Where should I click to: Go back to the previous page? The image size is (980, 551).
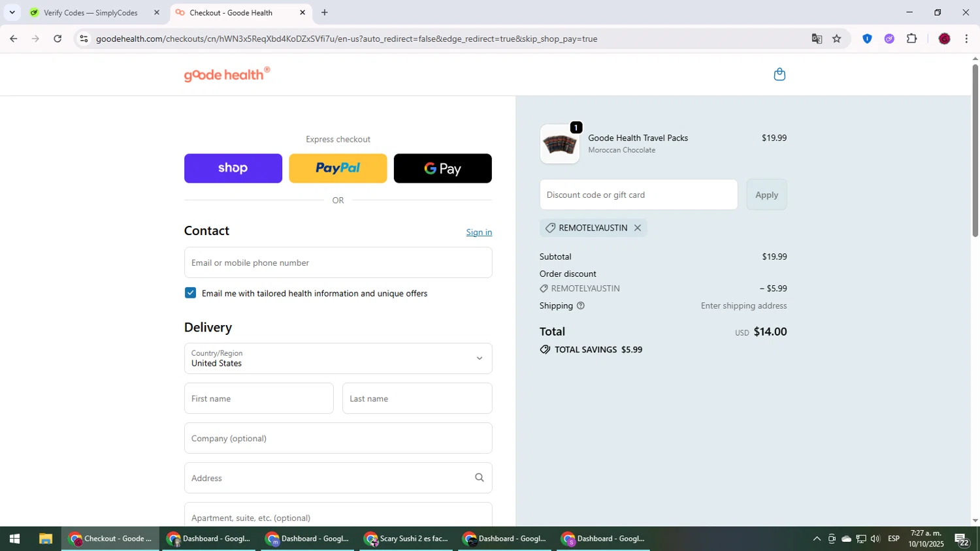point(13,39)
